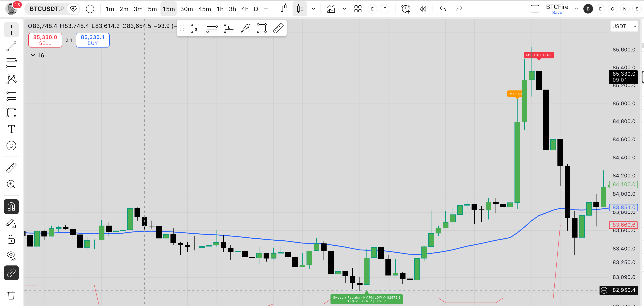Select the ruler measure tool in left sidebar
Viewport: 644px width, 306px height.
(x=11, y=168)
